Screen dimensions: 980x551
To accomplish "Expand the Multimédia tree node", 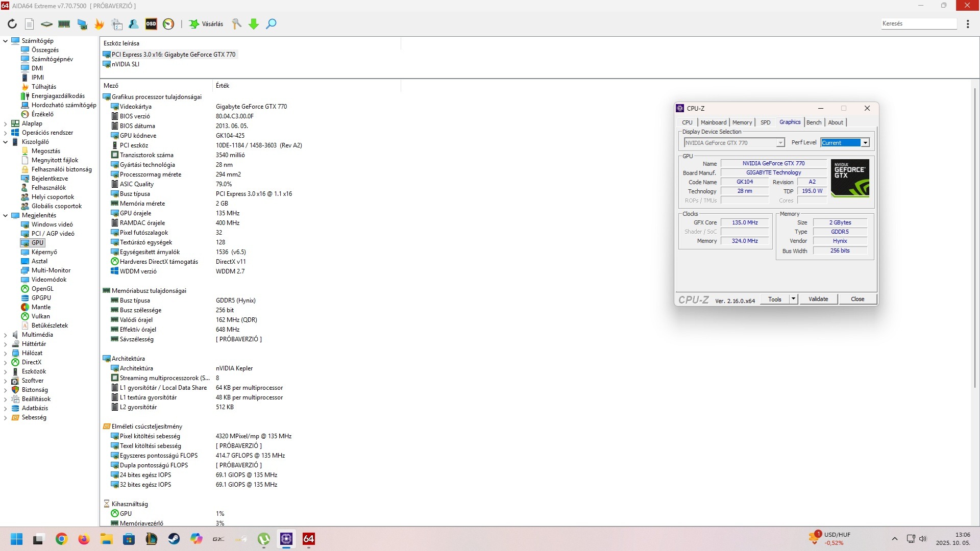I will pyautogui.click(x=6, y=335).
